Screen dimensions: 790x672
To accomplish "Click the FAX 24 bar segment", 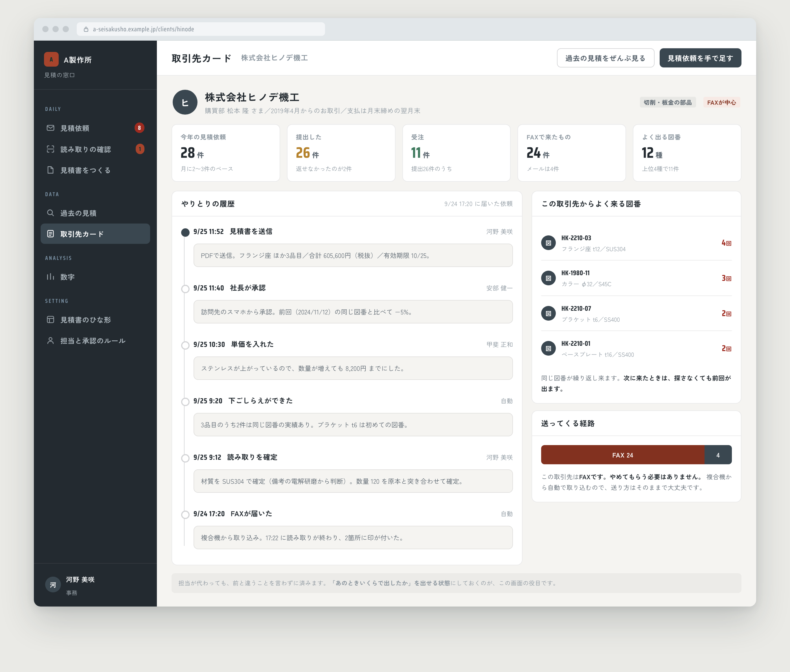I will point(623,455).
